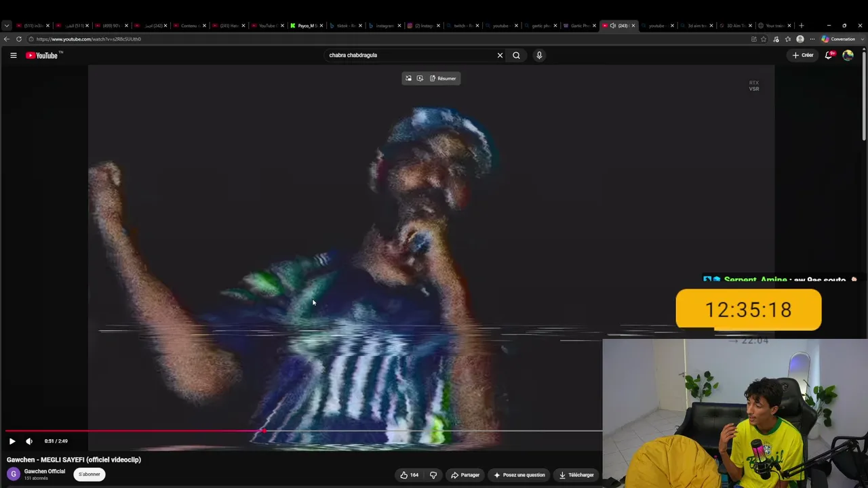Viewport: 868px width, 488px height.
Task: Add this page to browser favorites
Action: (764, 39)
